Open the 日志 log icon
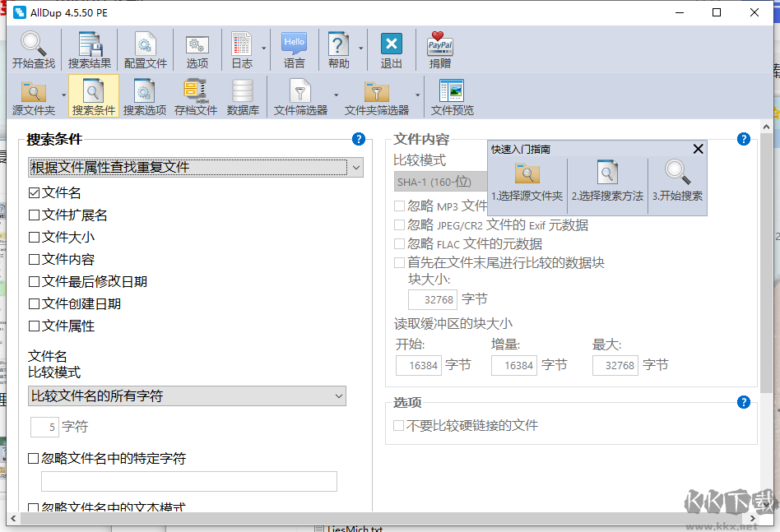Screen dimensions: 780x532 click(242, 44)
